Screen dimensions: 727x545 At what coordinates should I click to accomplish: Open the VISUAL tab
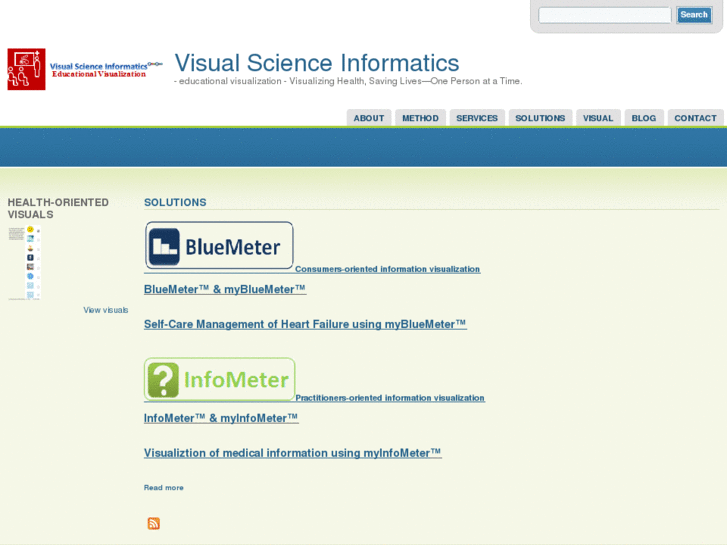(x=598, y=118)
